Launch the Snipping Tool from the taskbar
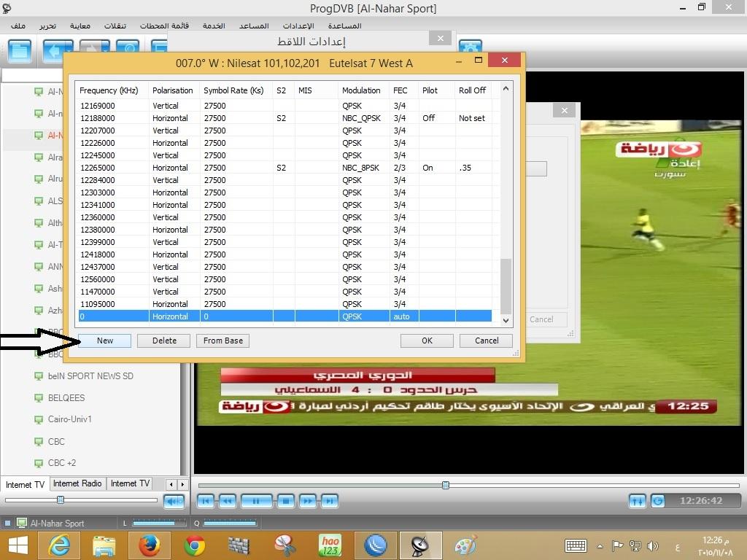Image resolution: width=747 pixels, height=560 pixels. coord(285,545)
